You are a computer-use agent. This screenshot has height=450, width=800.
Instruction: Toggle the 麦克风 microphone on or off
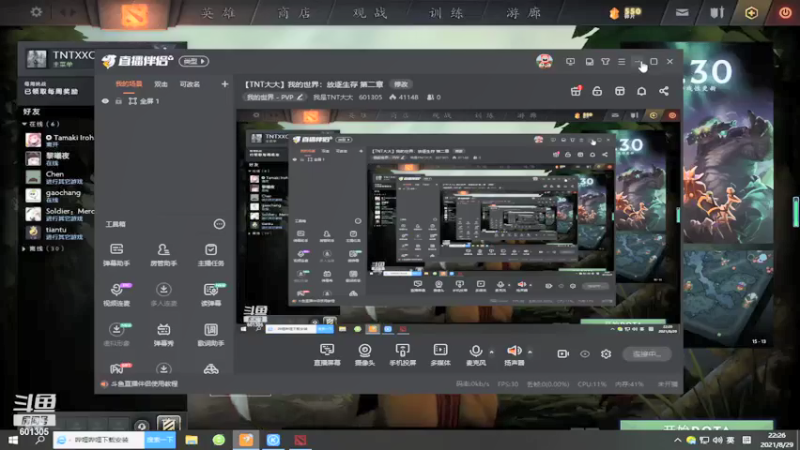click(x=476, y=355)
